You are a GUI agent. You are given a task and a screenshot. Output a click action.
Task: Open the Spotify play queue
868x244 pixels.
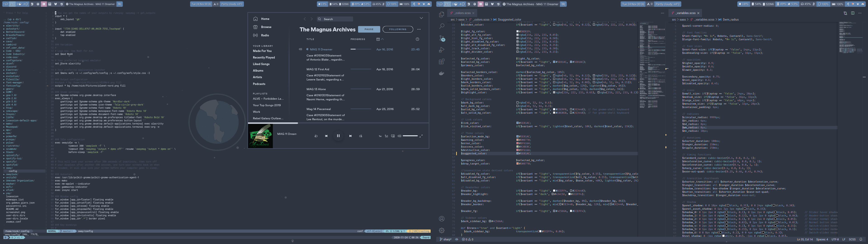point(387,136)
